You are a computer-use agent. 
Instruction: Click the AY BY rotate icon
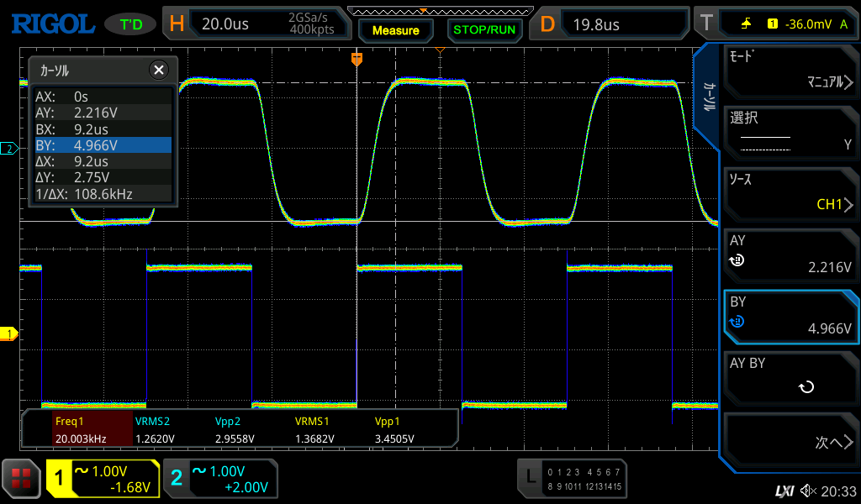(x=806, y=387)
